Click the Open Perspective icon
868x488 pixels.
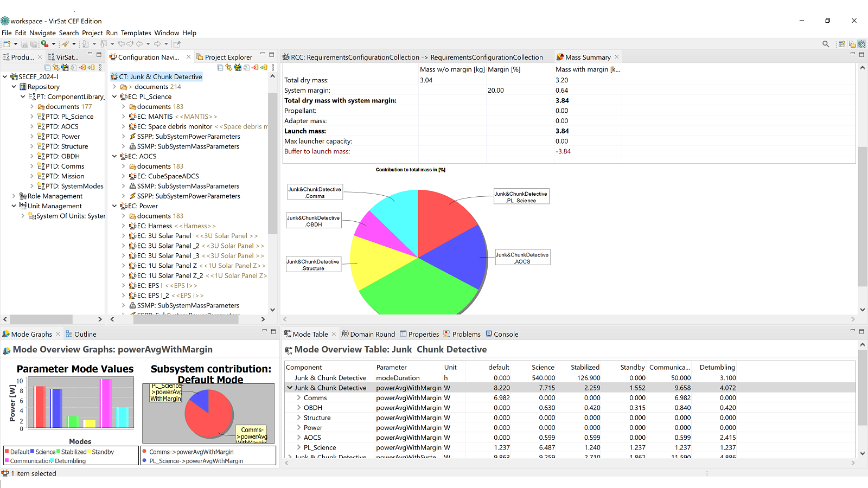(x=841, y=44)
